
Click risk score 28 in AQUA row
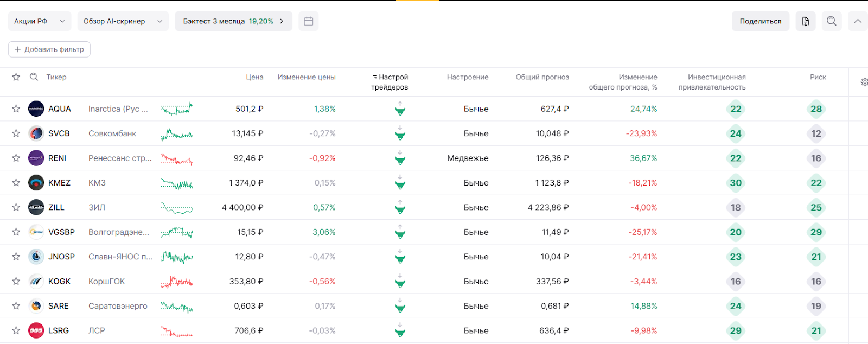tap(816, 109)
